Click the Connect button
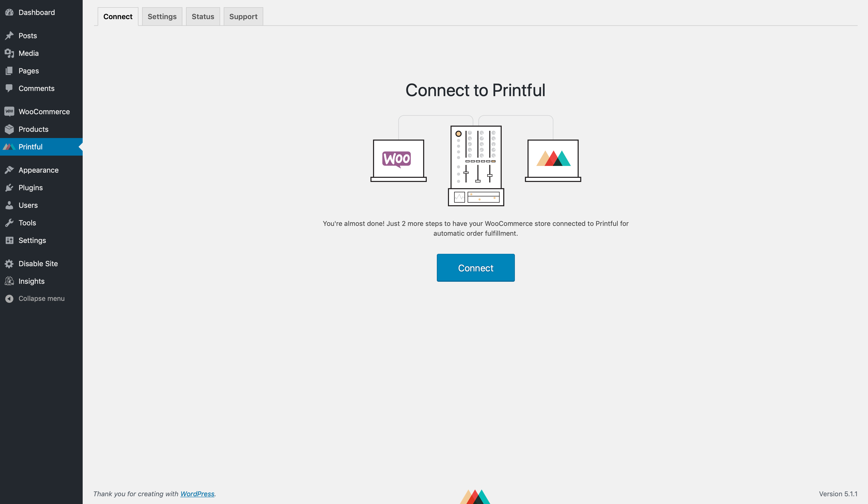Screen dimensions: 868x504 (475, 267)
